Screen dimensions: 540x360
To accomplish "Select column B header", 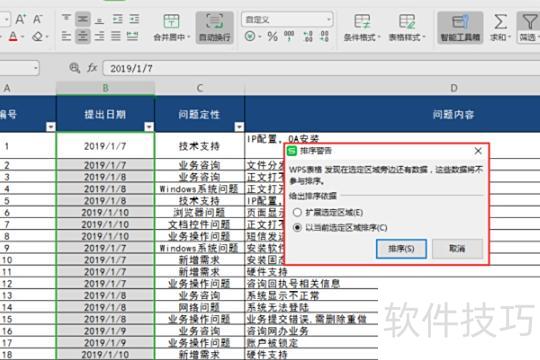I will (x=105, y=88).
